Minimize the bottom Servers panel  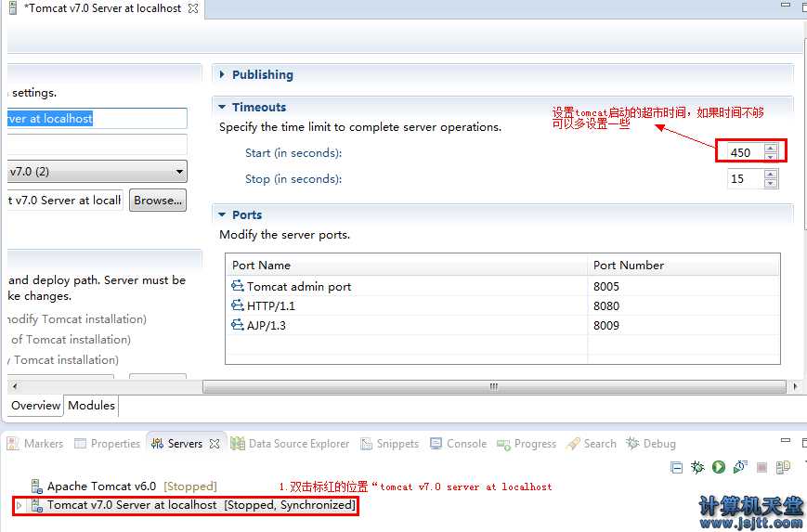pos(786,440)
